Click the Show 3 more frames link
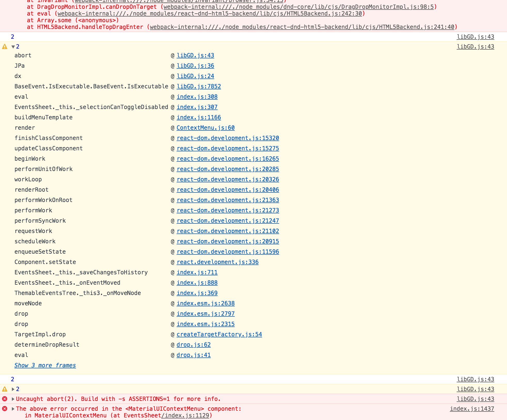 pos(45,365)
